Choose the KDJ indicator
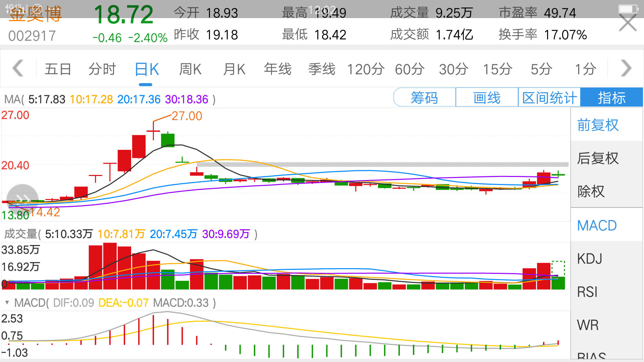This screenshot has height=362, width=644. [x=606, y=258]
